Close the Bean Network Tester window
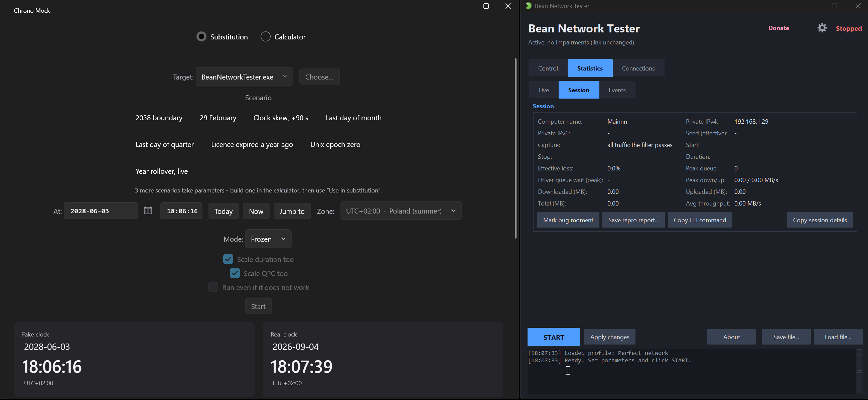 tap(858, 6)
